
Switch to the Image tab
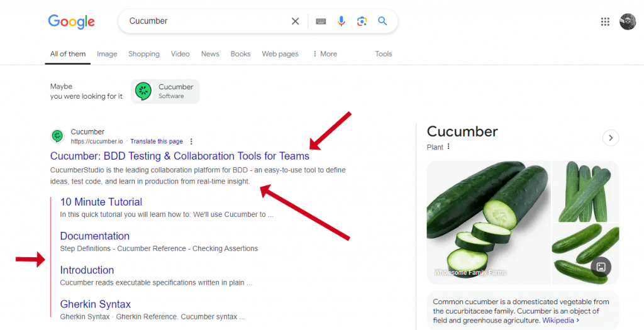point(107,54)
